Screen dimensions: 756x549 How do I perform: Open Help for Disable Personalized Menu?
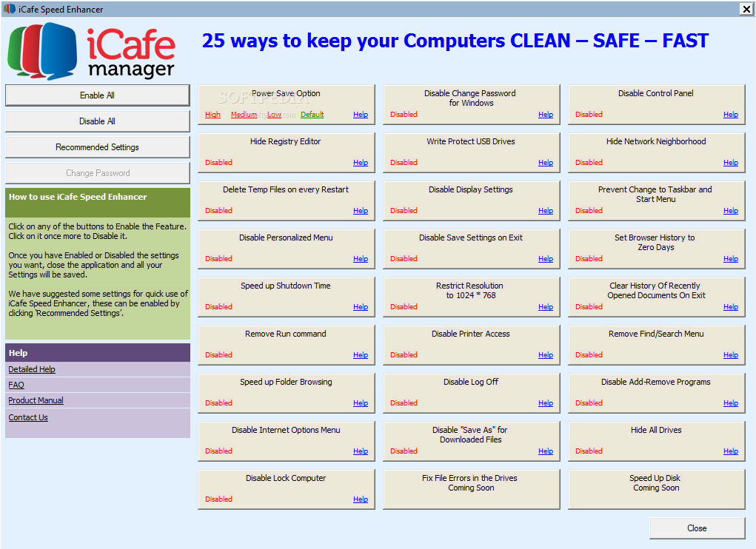pos(361,259)
